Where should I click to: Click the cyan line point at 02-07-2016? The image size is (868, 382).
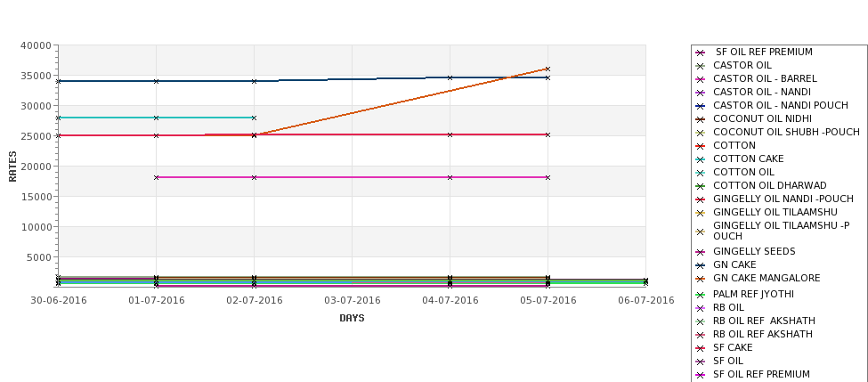pos(254,118)
